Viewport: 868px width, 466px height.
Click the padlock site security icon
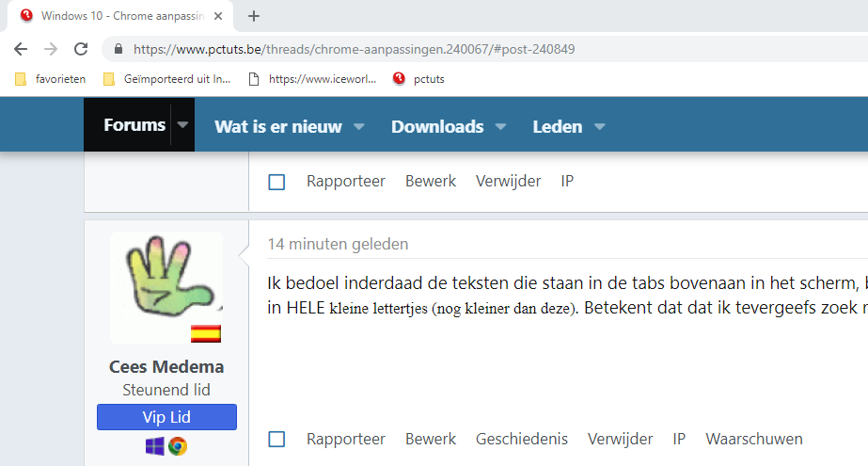(118, 49)
